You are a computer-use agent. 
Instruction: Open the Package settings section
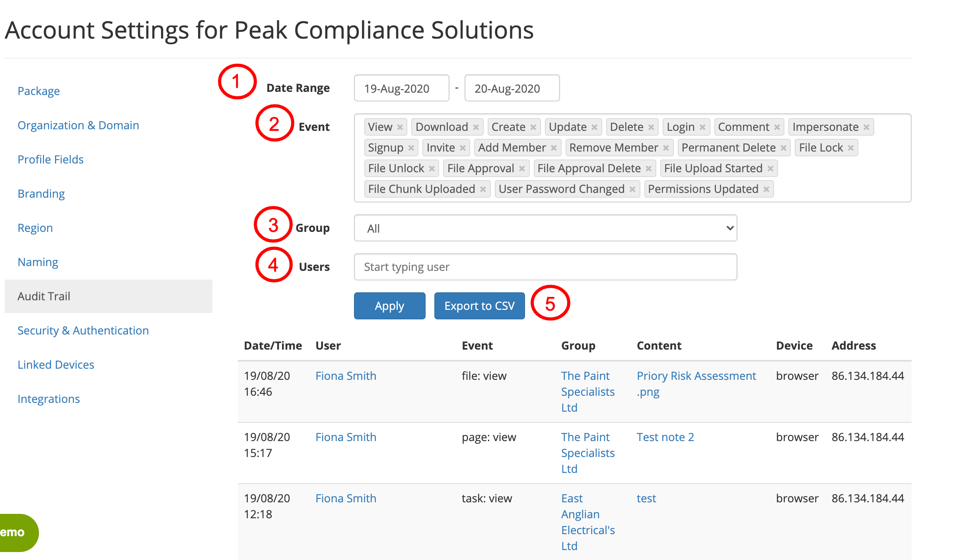pyautogui.click(x=39, y=91)
